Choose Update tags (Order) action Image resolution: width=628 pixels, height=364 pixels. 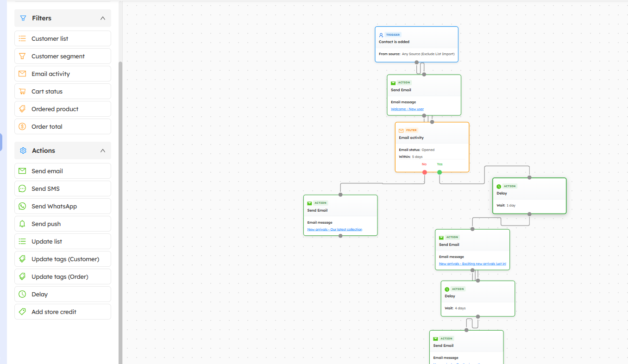63,276
